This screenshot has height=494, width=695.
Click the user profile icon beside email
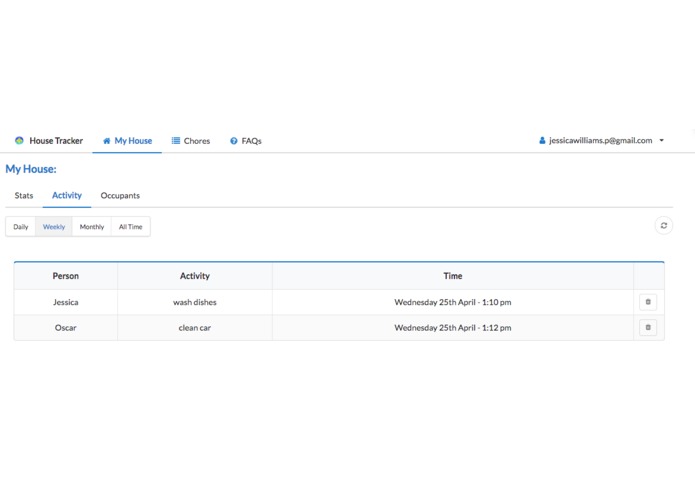[542, 140]
